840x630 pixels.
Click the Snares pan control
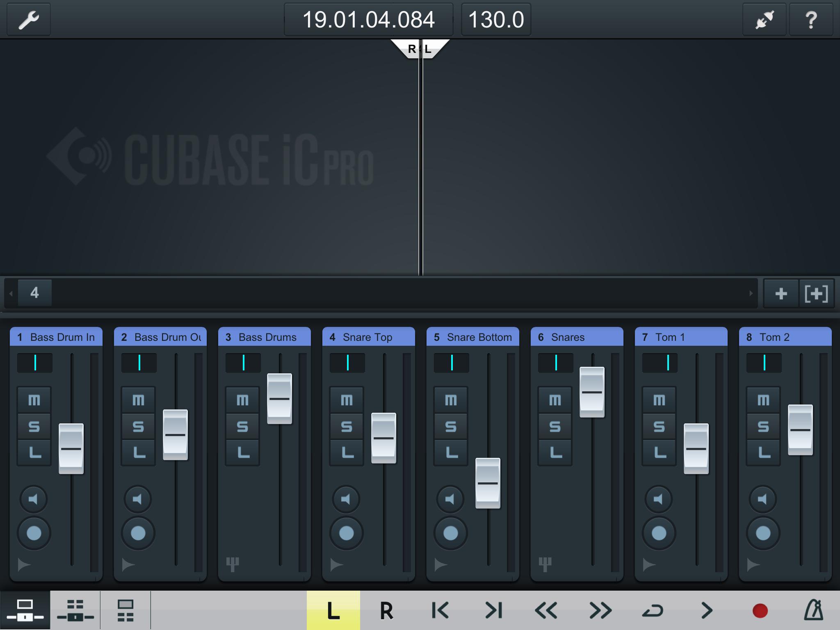click(x=555, y=363)
